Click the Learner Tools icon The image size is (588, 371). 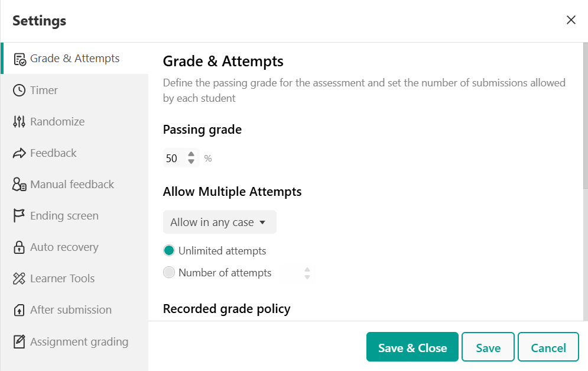[19, 279]
